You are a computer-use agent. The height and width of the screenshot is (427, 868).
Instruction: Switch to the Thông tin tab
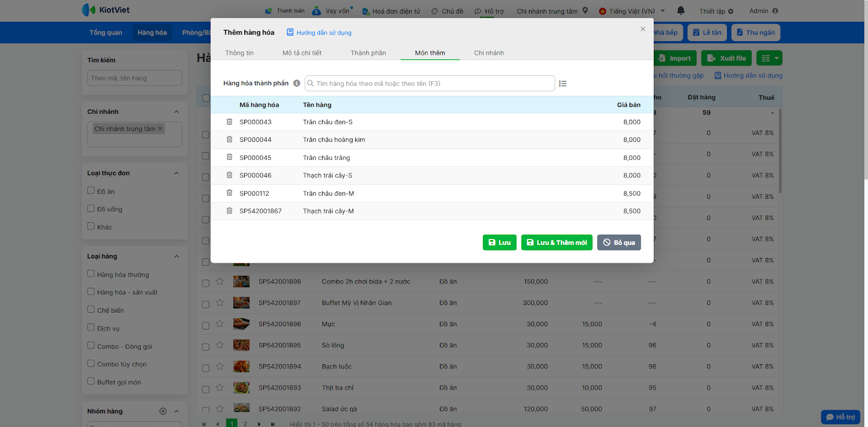[239, 53]
